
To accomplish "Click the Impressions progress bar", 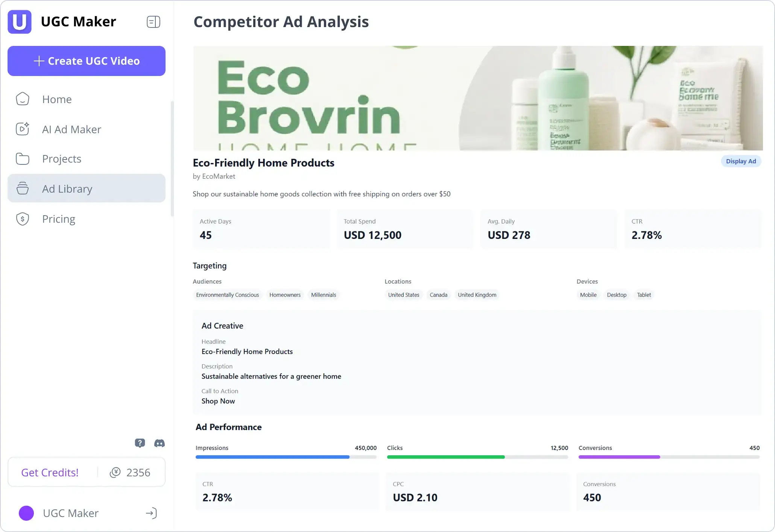I will click(x=286, y=457).
